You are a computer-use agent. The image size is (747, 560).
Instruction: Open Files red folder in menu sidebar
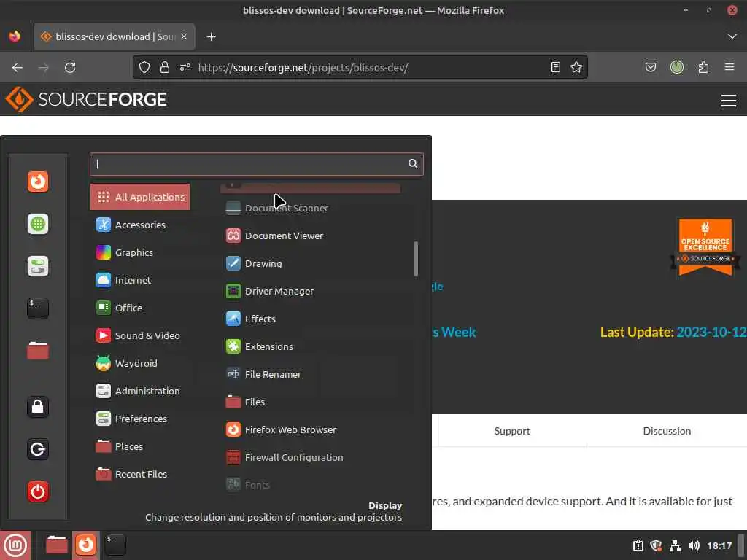coord(38,351)
